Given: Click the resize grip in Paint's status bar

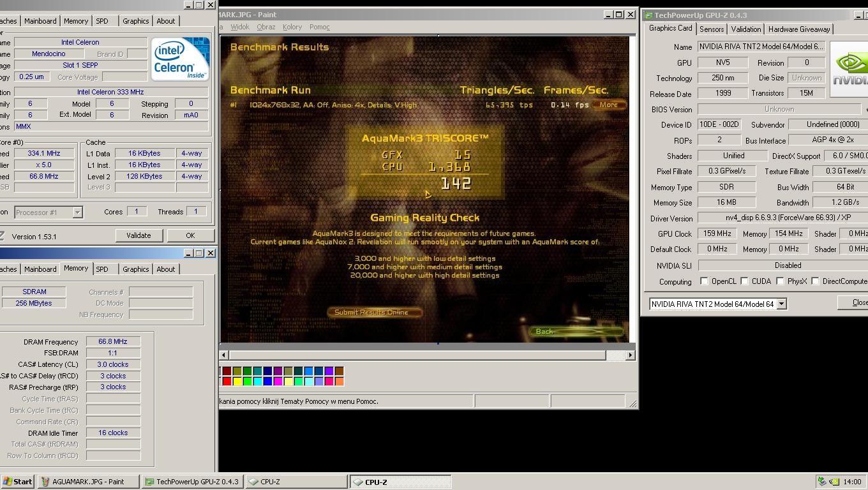Looking at the screenshot, I should (632, 403).
